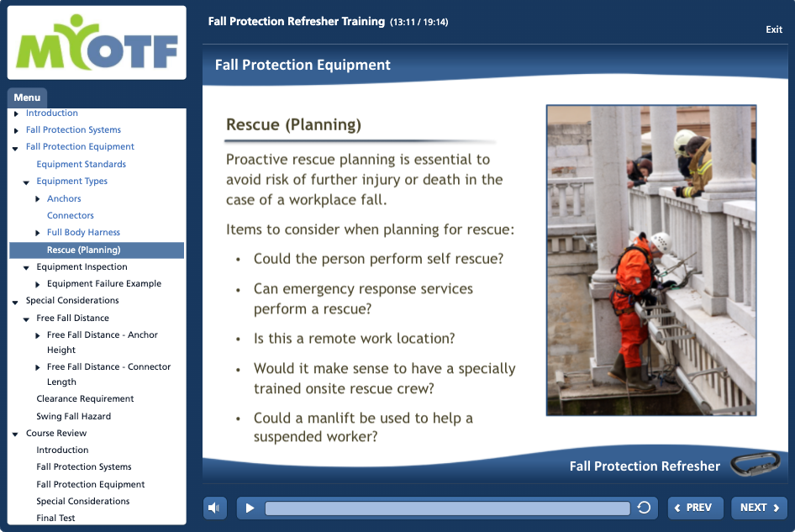Open top-level Special Considerations menu item
This screenshot has width=795, height=532.
(72, 300)
